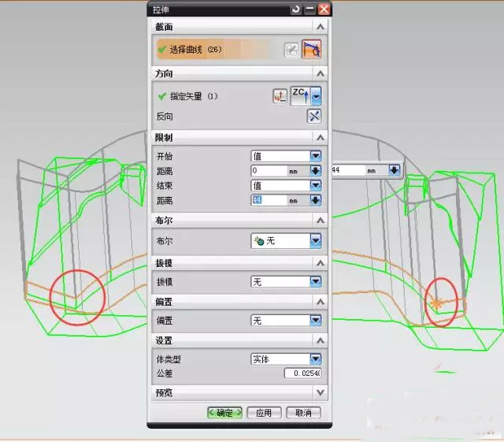Open the 布尔 boolean dropdown
The image size is (504, 442).
(x=316, y=241)
